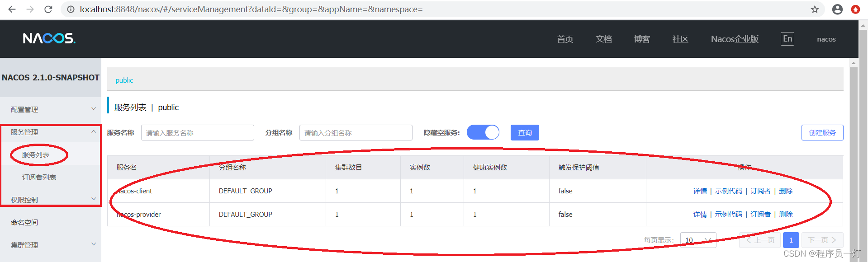Open 博客 in top navigation
The height and width of the screenshot is (262, 868).
(642, 39)
